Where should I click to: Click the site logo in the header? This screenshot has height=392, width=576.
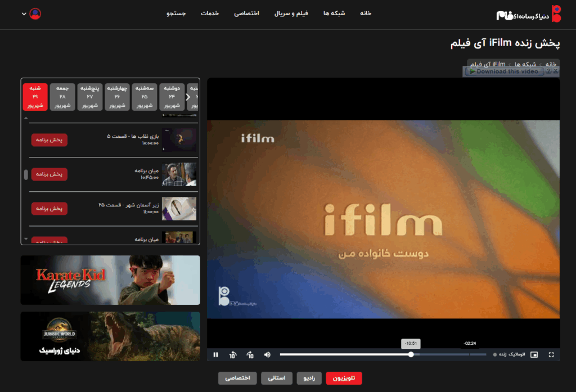click(x=529, y=14)
